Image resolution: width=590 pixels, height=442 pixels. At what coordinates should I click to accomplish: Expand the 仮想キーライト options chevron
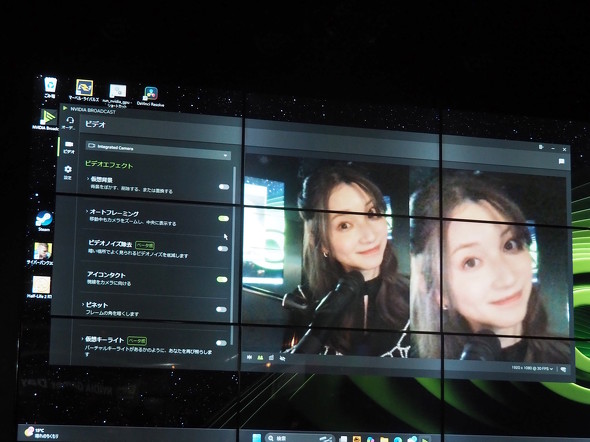pyautogui.click(x=82, y=339)
